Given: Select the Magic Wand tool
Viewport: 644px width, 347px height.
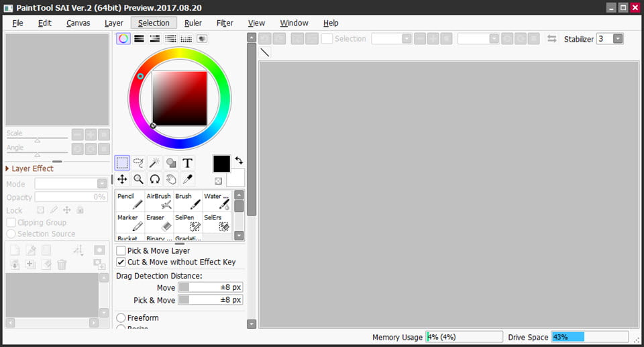Looking at the screenshot, I should tap(154, 163).
